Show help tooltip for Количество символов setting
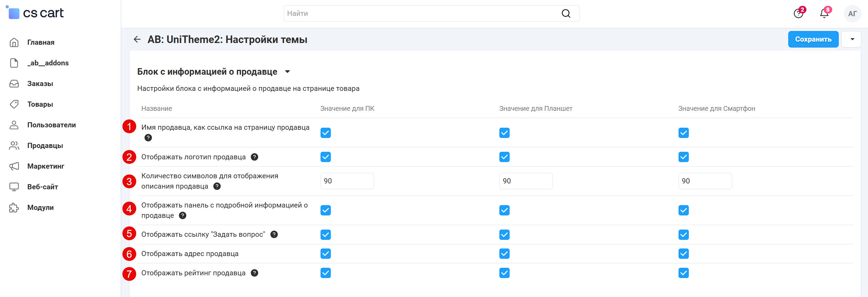This screenshot has height=297, width=868. tap(217, 186)
